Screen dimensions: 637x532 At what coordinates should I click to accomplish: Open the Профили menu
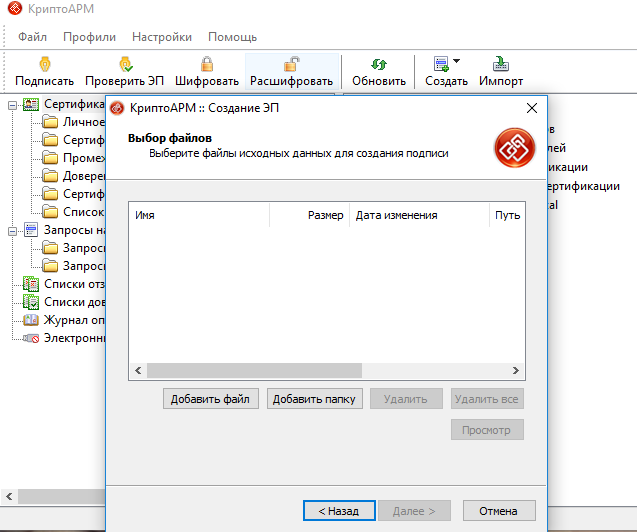(89, 37)
